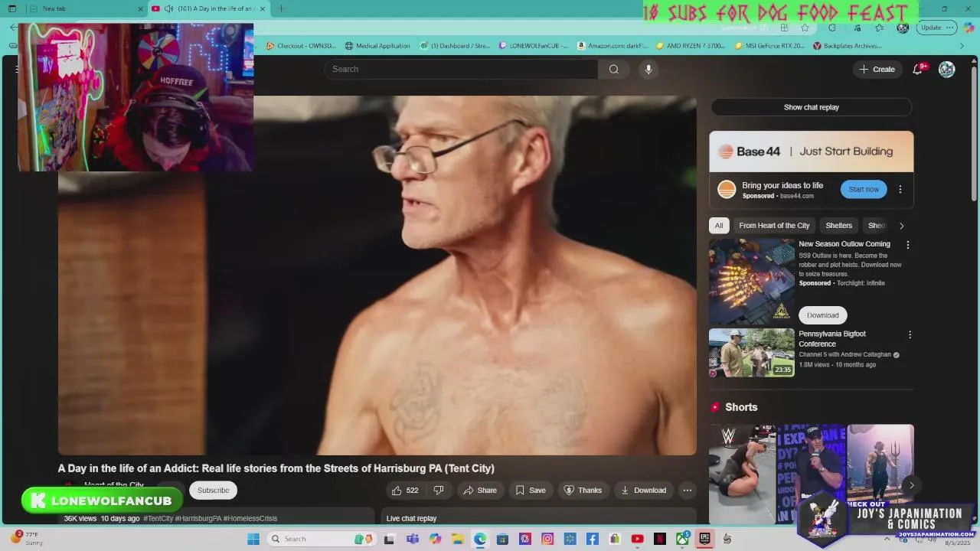980x551 pixels.
Task: Open MSI GeForce RTX bookmark
Action: point(769,46)
